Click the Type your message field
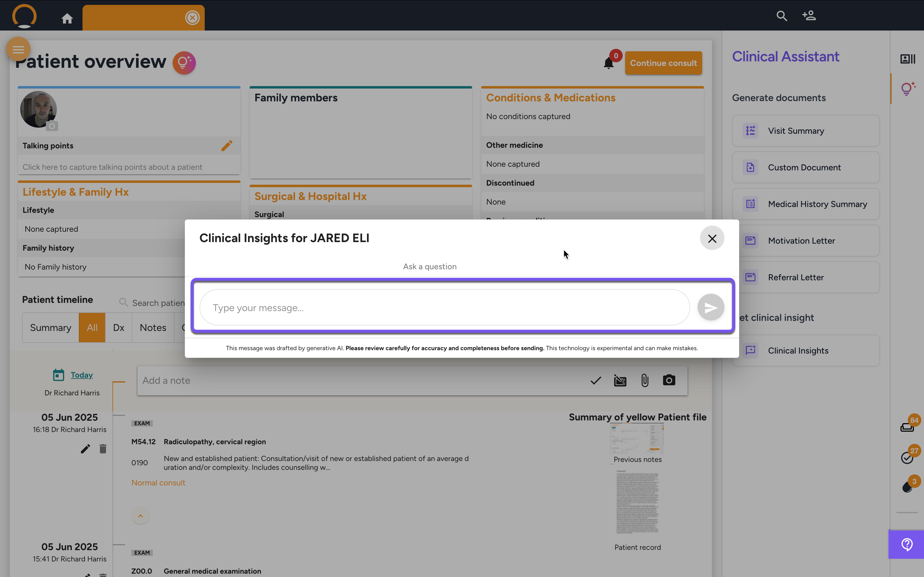Viewport: 924px width, 577px height. [445, 308]
